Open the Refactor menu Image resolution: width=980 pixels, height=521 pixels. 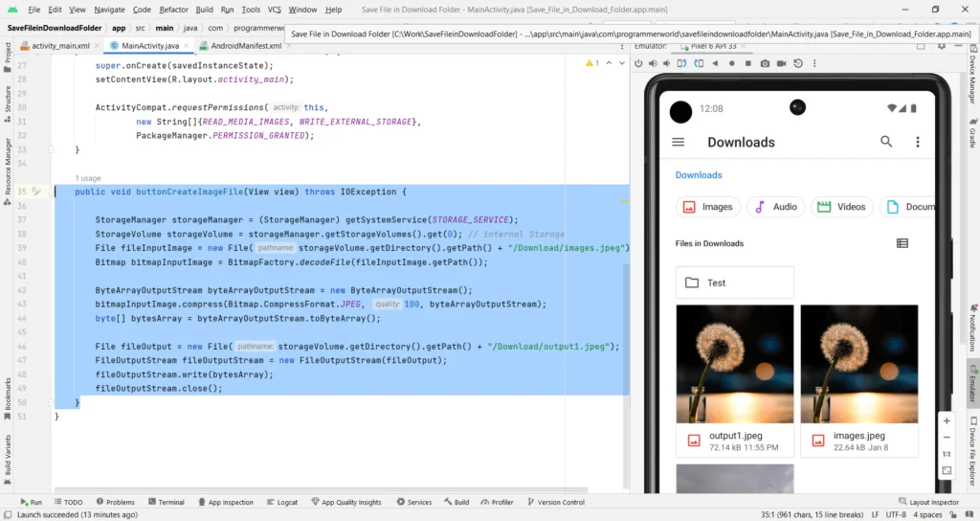[x=174, y=10]
